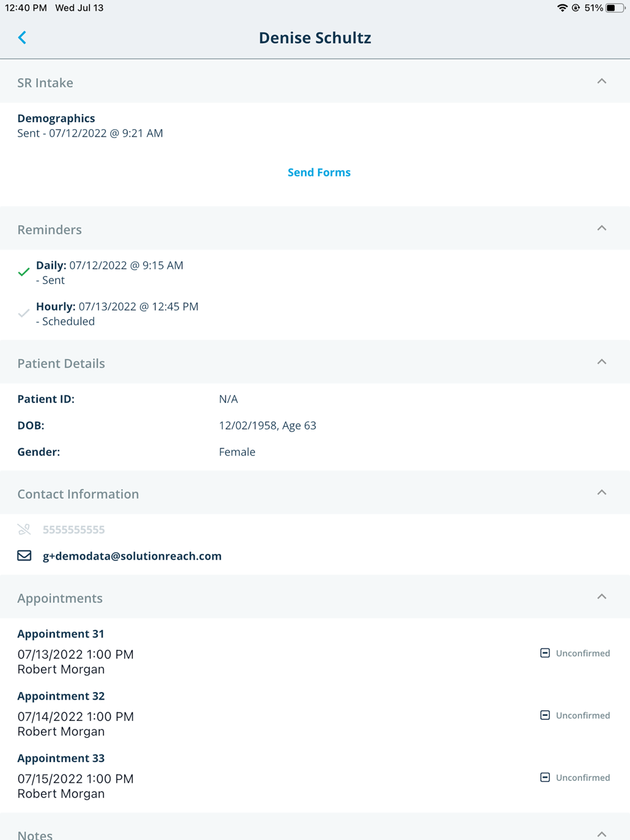Collapse the Reminders section
Image resolution: width=630 pixels, height=840 pixels.
[602, 229]
